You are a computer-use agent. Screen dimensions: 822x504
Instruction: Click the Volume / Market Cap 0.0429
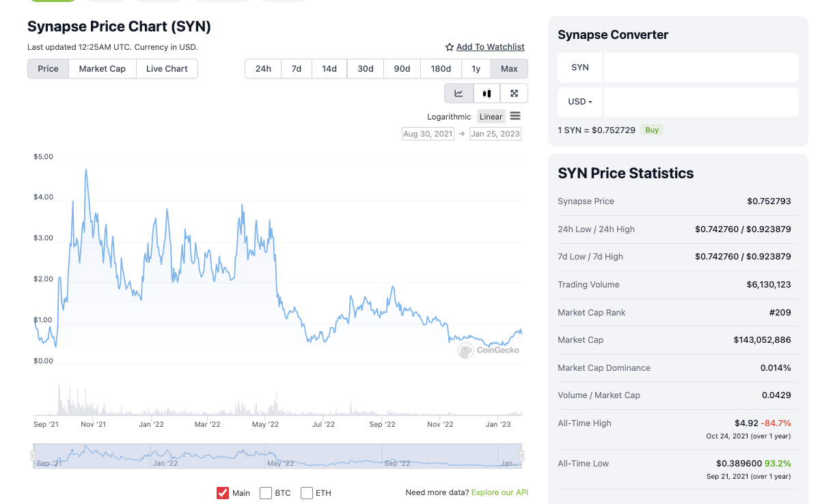776,395
